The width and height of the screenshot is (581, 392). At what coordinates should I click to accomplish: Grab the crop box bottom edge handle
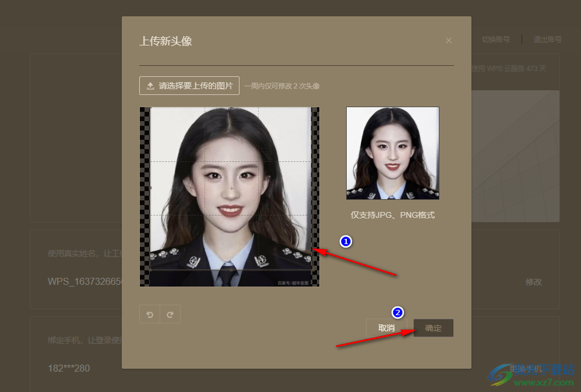coord(231,270)
